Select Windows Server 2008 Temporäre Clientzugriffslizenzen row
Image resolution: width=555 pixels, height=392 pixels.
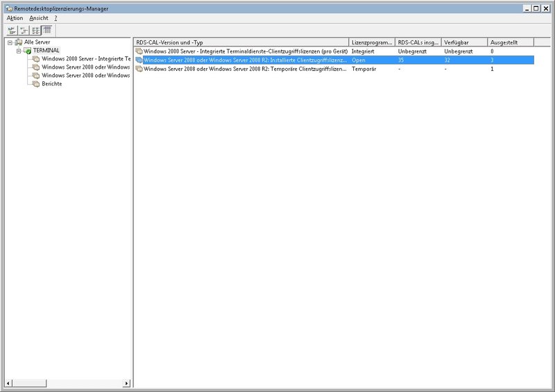click(334, 69)
